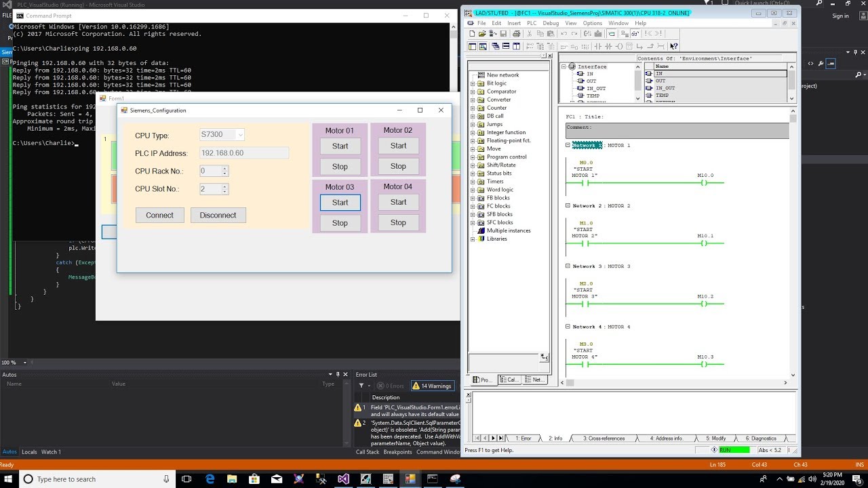Click the Open file icon in SIMATIC toolbar
868x488 pixels.
[482, 34]
